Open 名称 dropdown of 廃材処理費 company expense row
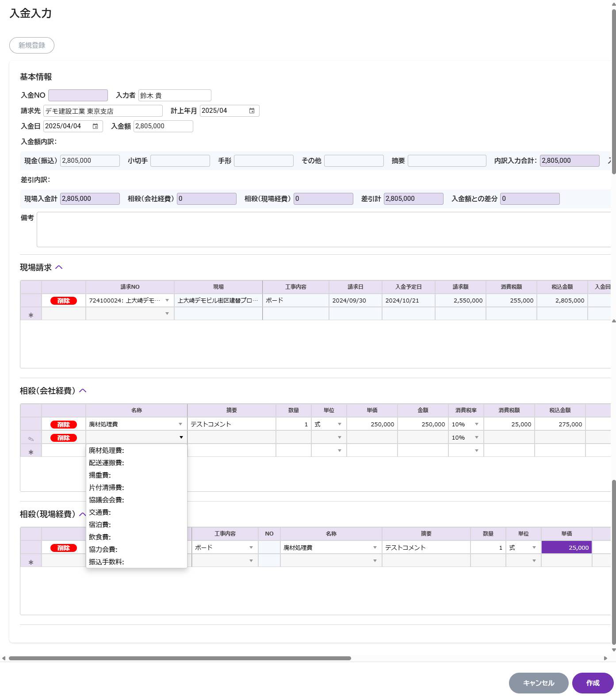This screenshot has height=697, width=616. pos(180,424)
